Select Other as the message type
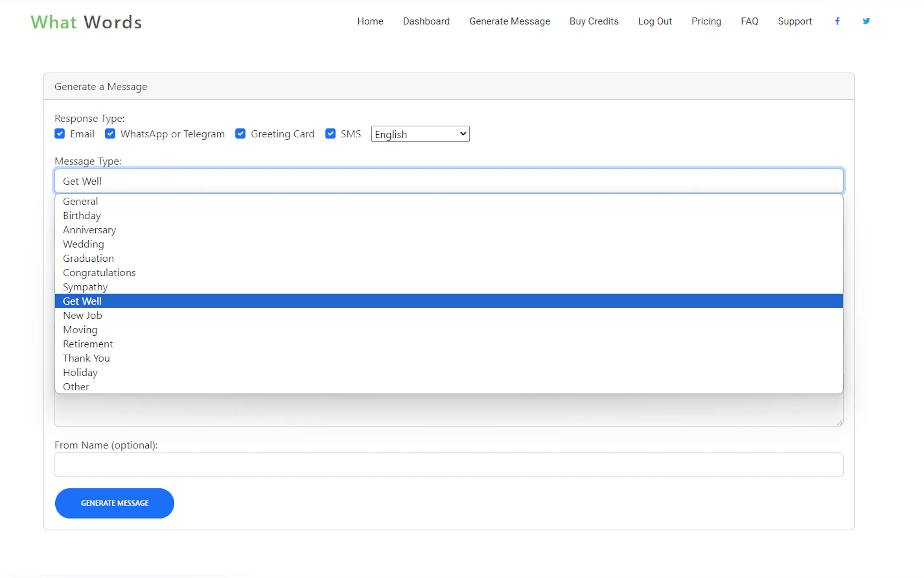Viewport: 924px width, 578px height. [x=76, y=387]
